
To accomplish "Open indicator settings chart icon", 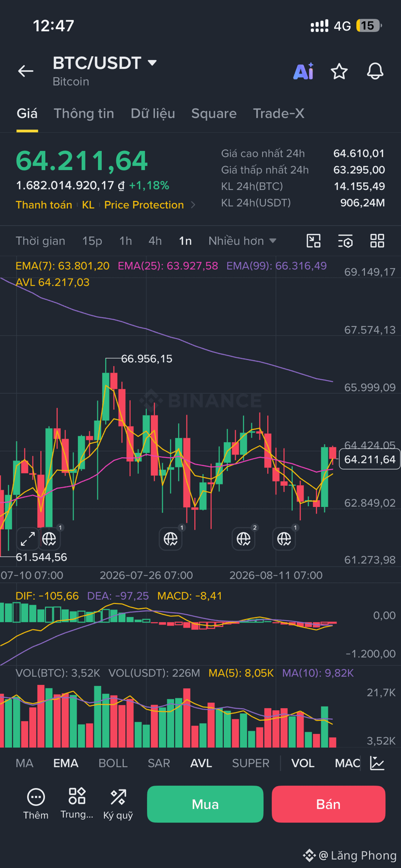I will 377,763.
